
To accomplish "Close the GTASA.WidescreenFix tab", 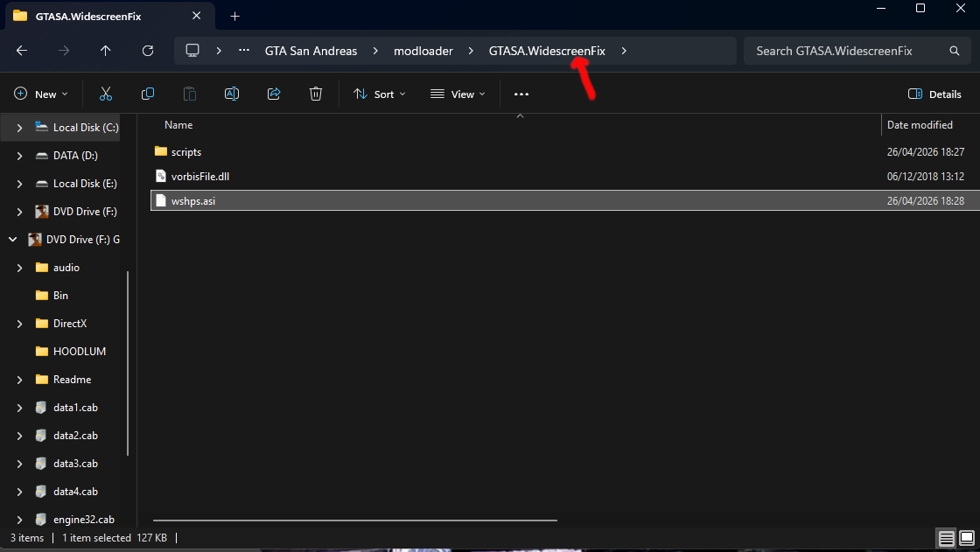I will [x=196, y=16].
